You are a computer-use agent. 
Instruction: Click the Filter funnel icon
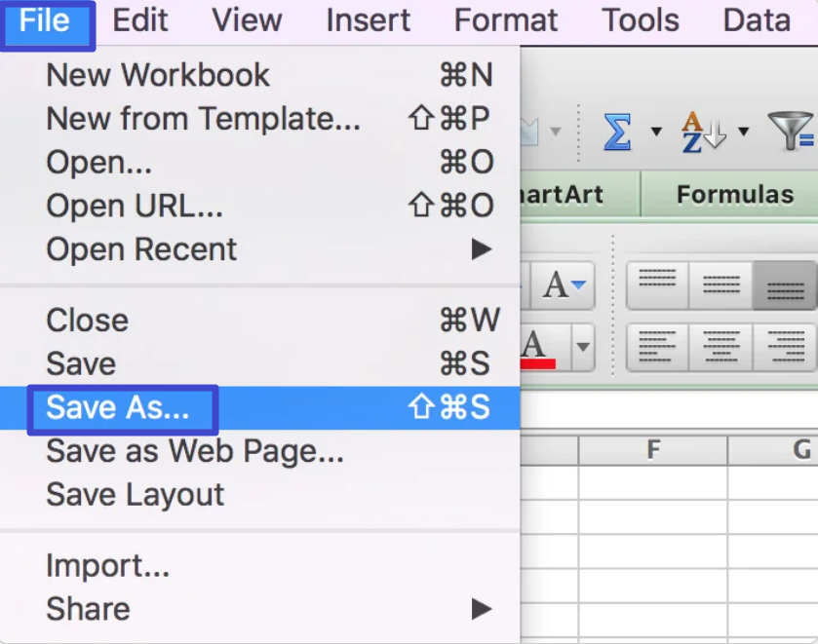tap(791, 132)
